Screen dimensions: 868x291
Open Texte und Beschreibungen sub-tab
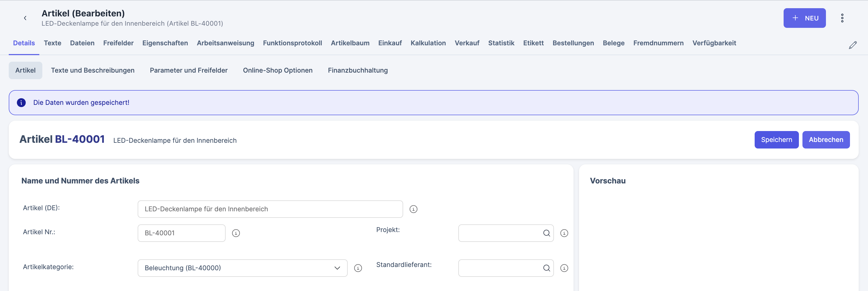tap(93, 70)
